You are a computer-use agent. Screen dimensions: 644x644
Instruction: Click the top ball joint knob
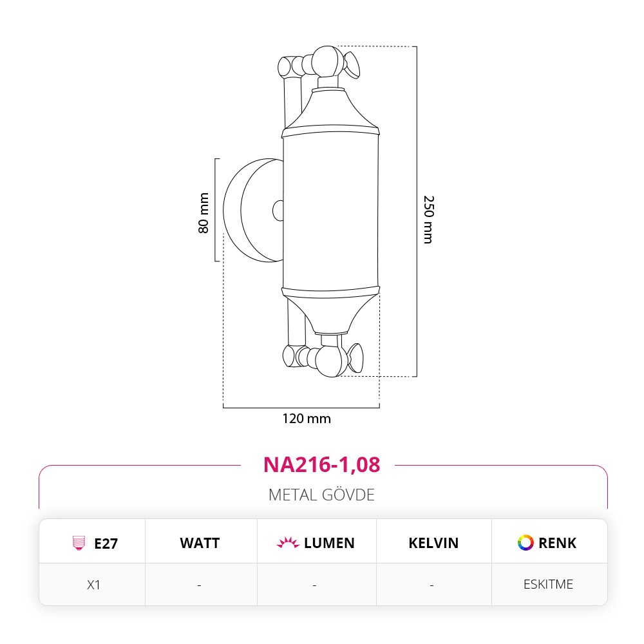327,62
